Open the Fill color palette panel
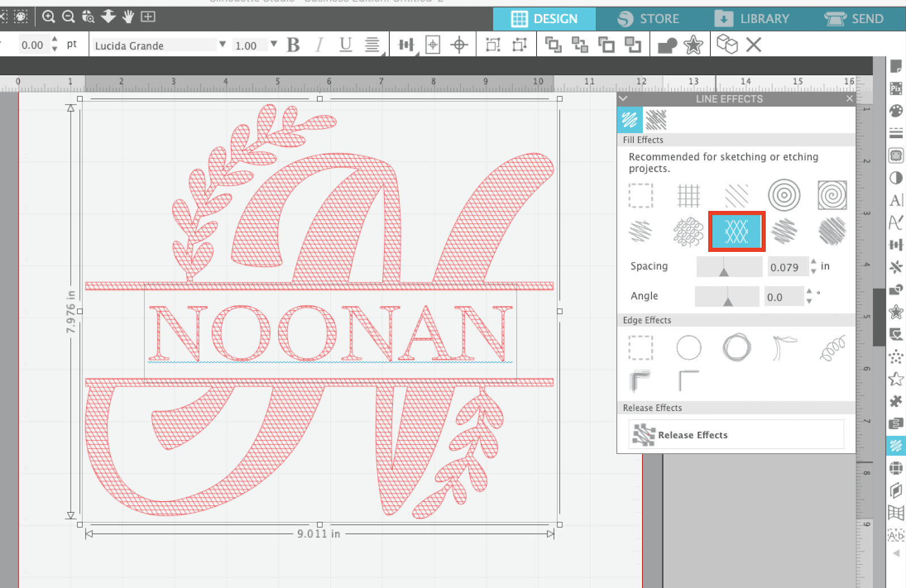 tap(896, 111)
